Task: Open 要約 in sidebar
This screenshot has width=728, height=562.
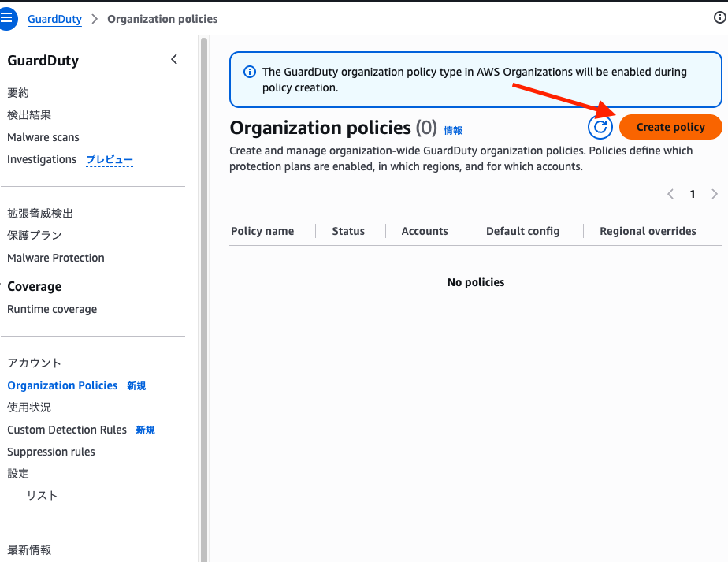Action: point(18,93)
